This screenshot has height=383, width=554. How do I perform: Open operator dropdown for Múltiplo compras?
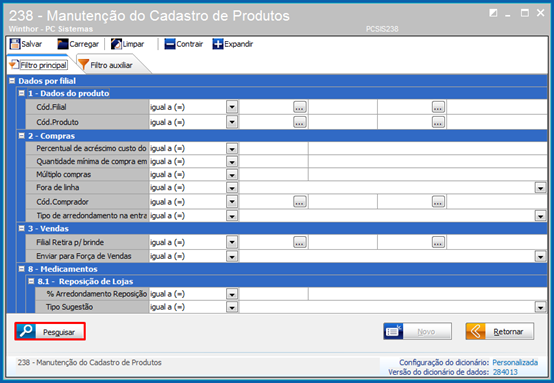pos(232,175)
